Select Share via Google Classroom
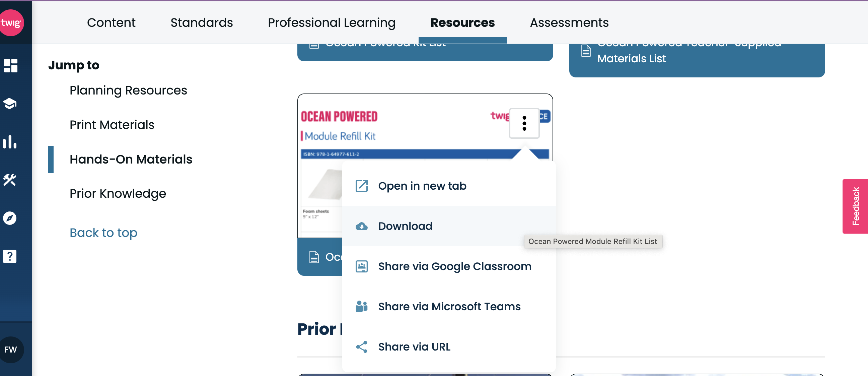The image size is (868, 376). [454, 266]
